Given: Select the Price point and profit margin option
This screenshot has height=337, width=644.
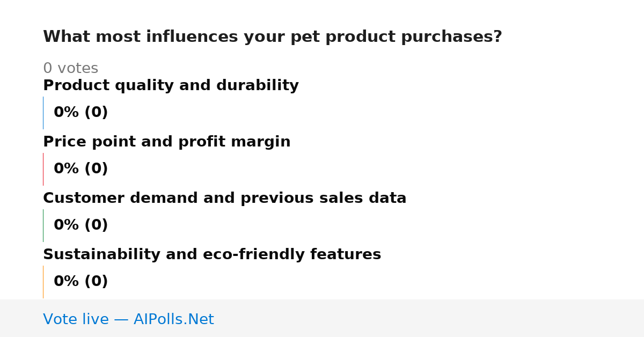Looking at the screenshot, I should 167,142.
